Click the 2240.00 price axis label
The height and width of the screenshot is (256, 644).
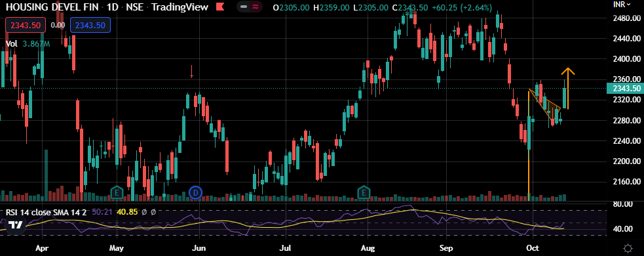click(626, 141)
